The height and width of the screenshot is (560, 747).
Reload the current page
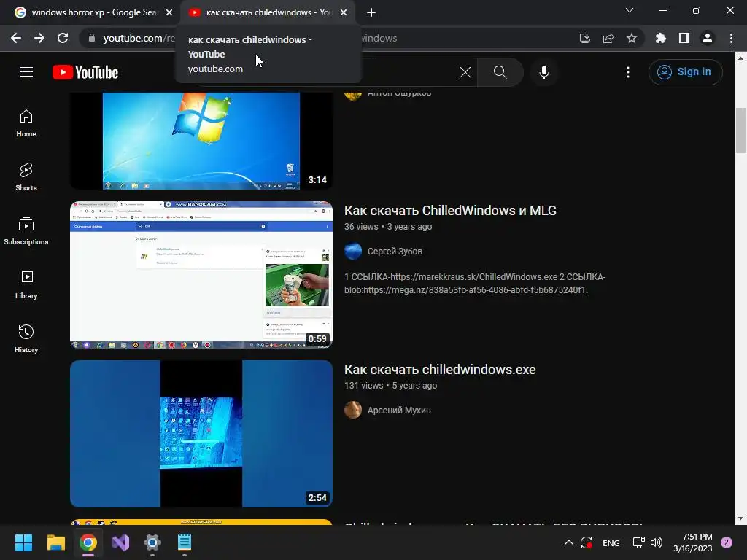63,38
